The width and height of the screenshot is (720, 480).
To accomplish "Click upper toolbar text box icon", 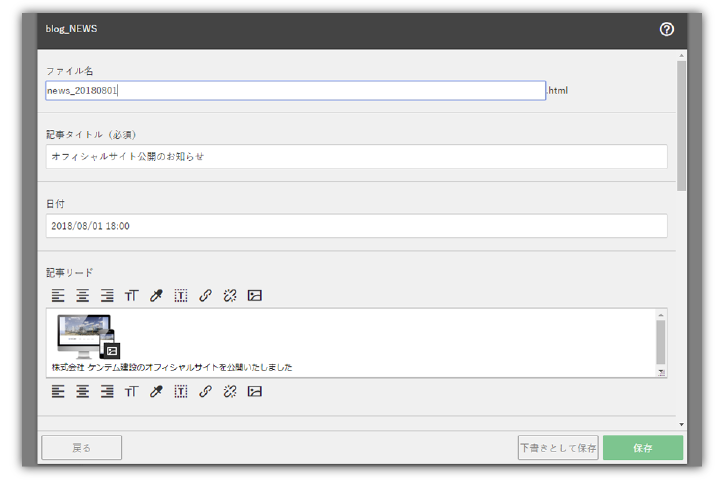I will point(181,295).
